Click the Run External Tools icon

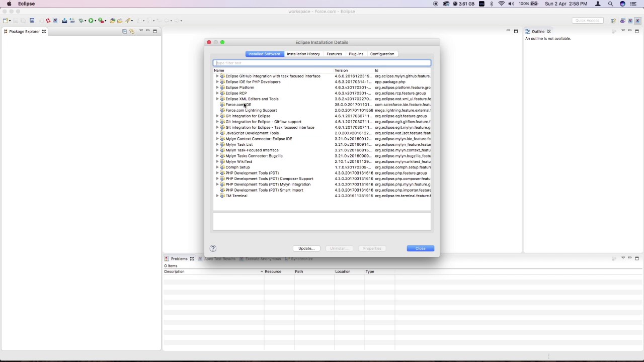click(x=101, y=21)
